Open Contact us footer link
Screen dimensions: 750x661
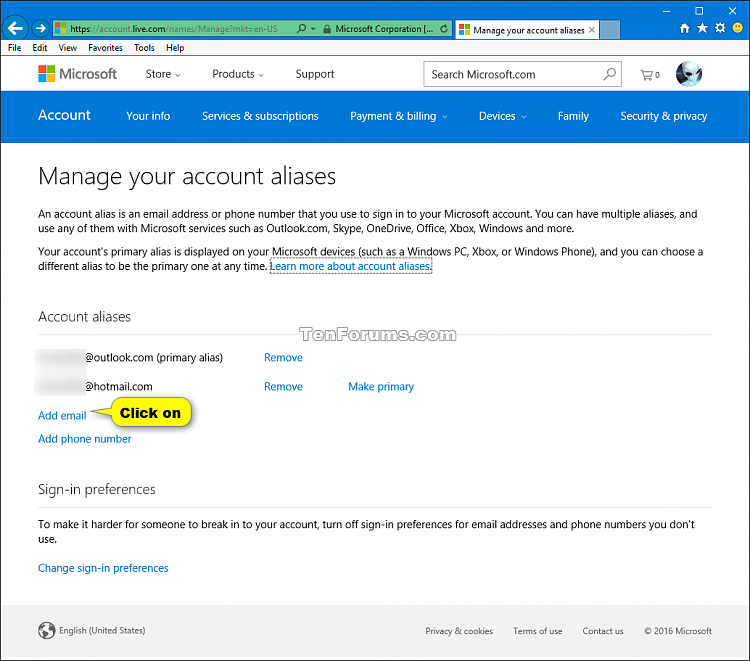click(x=603, y=631)
